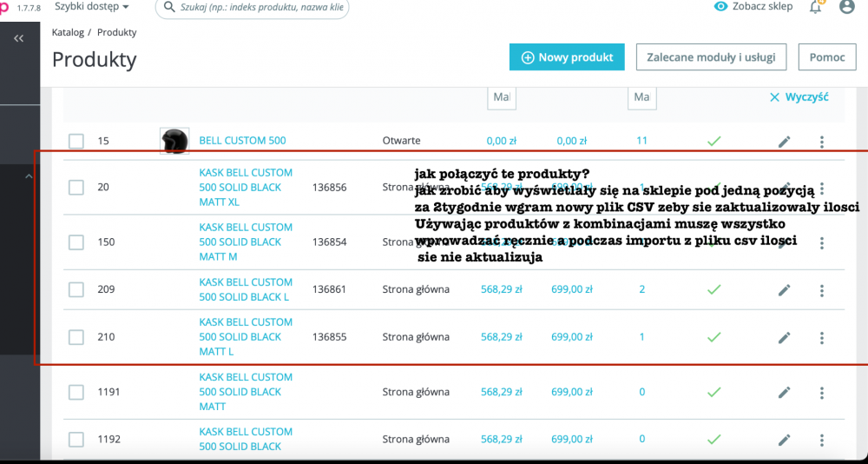Select checkbox for product 20
This screenshot has height=464, width=868.
76,188
